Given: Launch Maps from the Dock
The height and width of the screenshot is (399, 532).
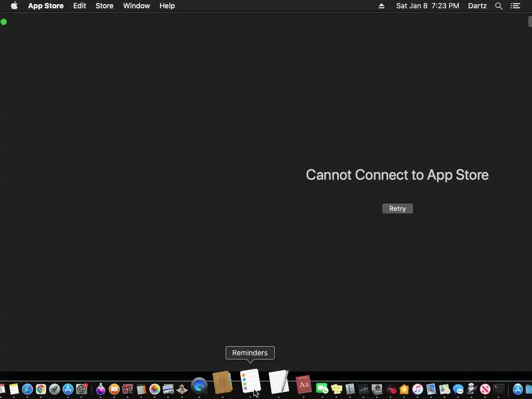Looking at the screenshot, I should (445, 389).
